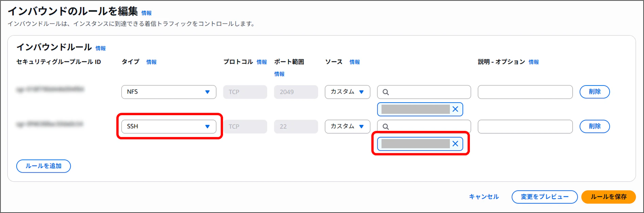The image size is (644, 213).
Task: Click TCP protocol field in SSH row
Action: point(245,126)
